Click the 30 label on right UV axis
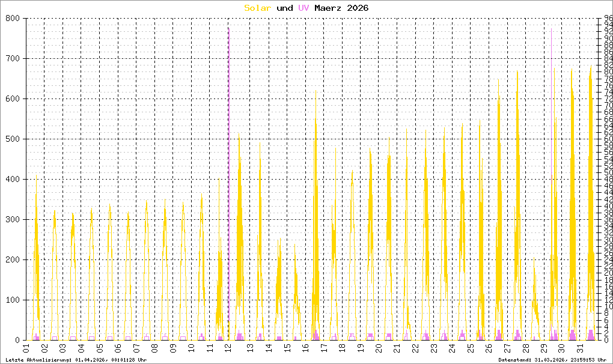This screenshot has width=613, height=364. coord(608,240)
